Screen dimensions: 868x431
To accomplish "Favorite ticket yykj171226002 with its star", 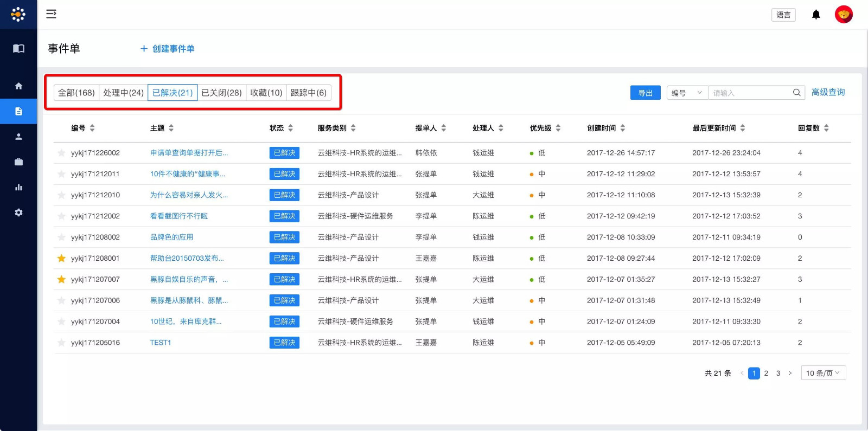I will (61, 153).
